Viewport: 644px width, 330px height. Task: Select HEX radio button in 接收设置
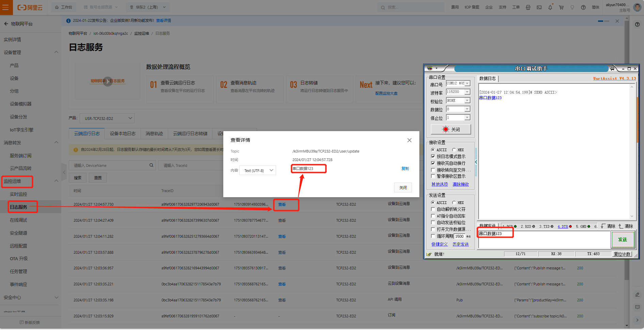454,150
